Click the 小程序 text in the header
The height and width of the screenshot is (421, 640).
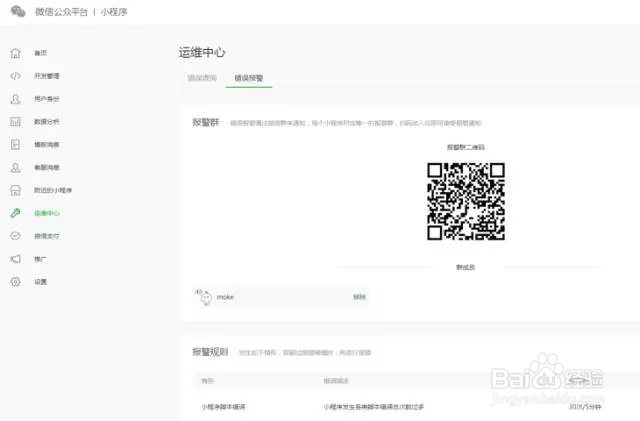point(114,12)
